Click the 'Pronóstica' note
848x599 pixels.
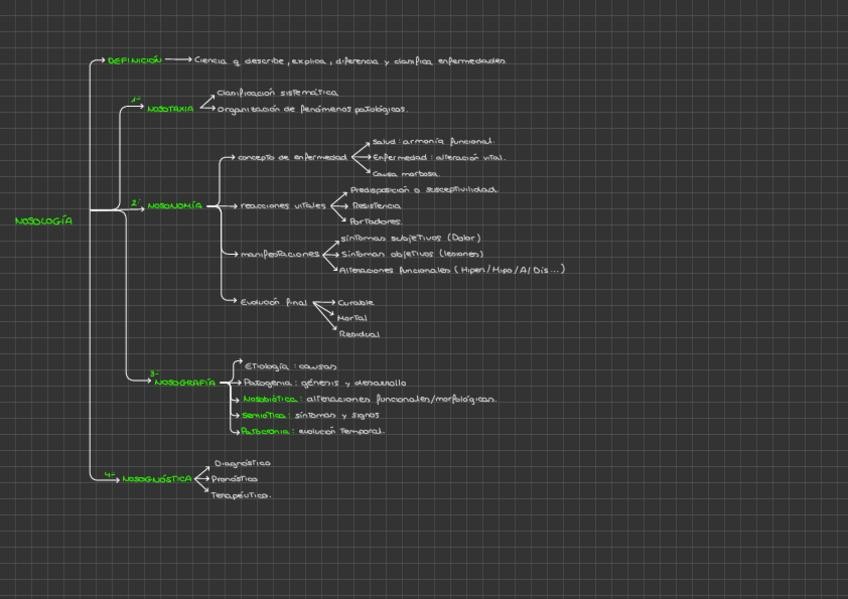234,479
